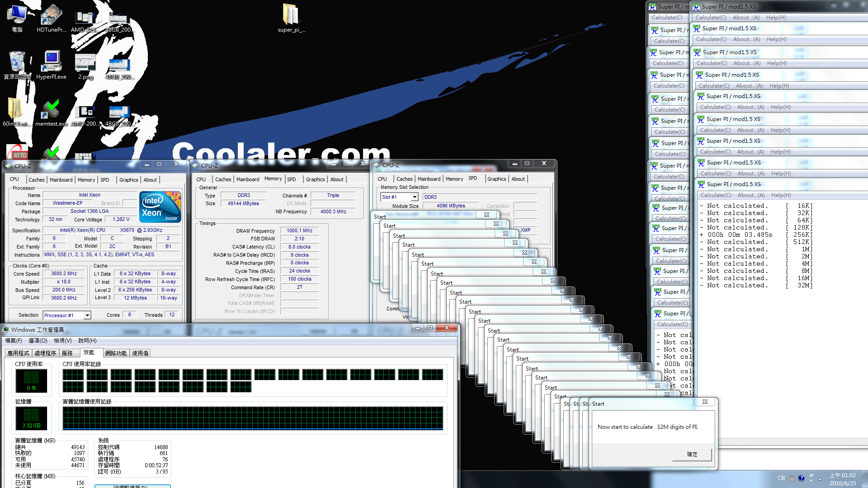Close the front Start dialog with its X

pyautogui.click(x=705, y=402)
